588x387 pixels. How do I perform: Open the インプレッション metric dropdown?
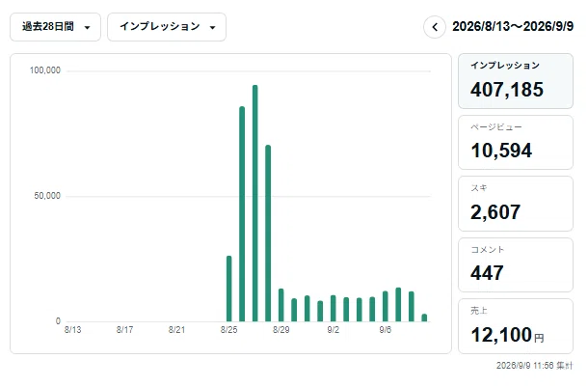click(167, 27)
